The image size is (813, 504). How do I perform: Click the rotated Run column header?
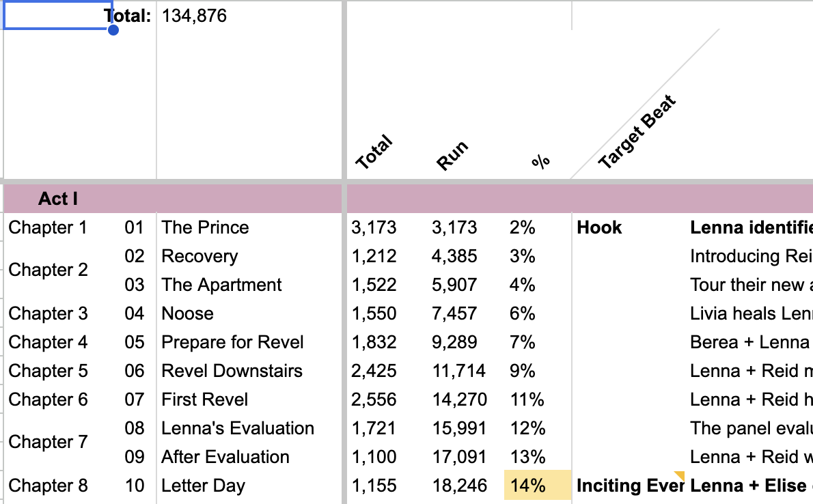tap(452, 155)
